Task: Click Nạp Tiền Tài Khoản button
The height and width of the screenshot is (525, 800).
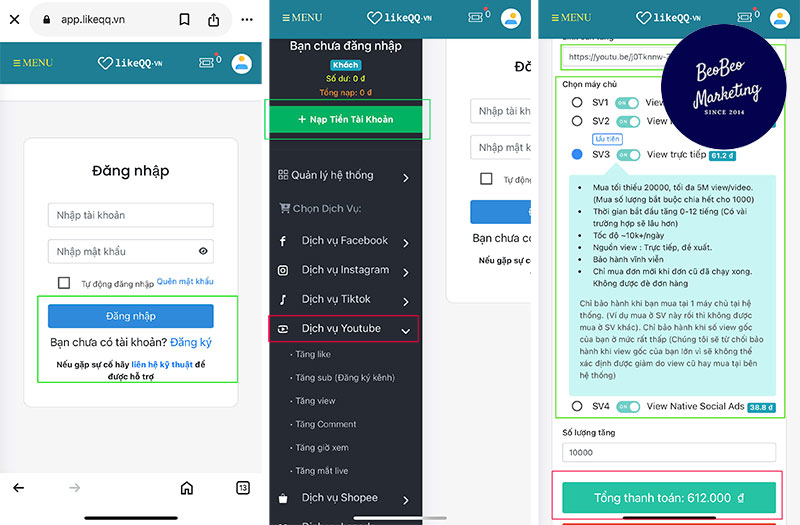Action: (345, 119)
